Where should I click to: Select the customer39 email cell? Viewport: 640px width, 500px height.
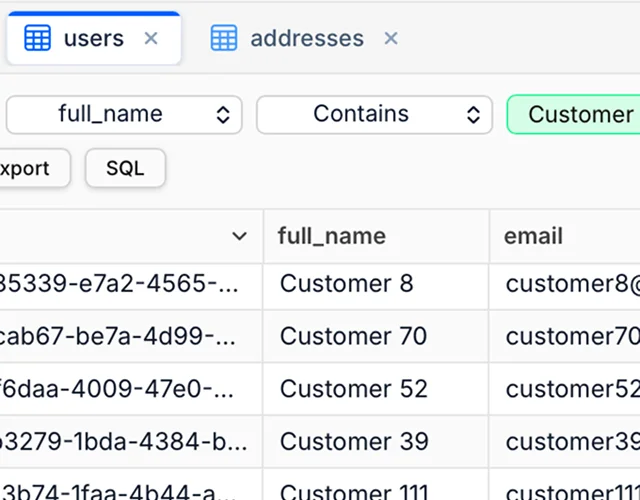pos(565,441)
